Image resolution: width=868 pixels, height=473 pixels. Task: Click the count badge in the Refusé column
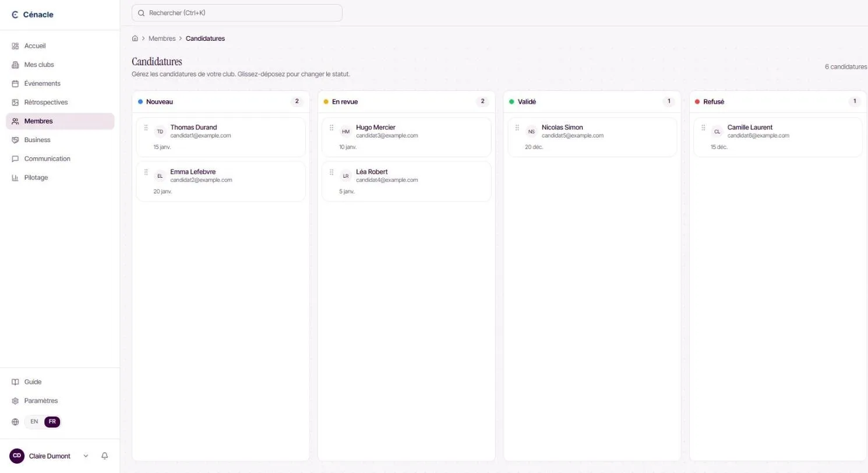click(x=855, y=101)
